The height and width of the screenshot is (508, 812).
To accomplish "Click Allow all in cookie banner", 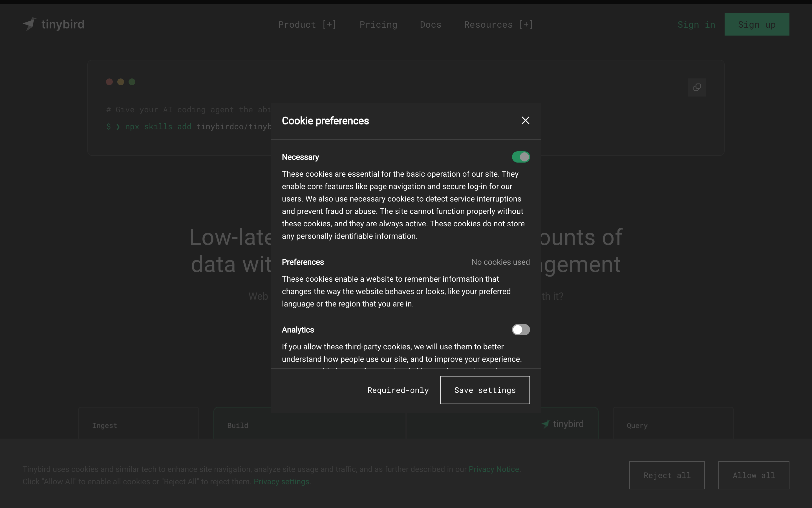I will [x=754, y=475].
